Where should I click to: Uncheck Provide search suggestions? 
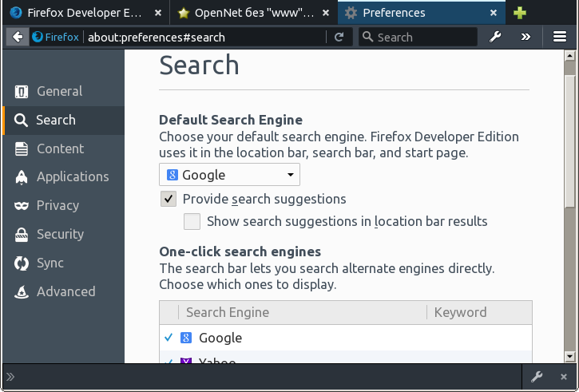coord(169,199)
